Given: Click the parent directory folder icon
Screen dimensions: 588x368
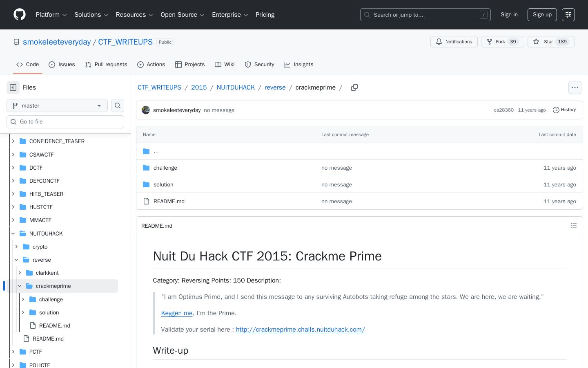Looking at the screenshot, I should point(146,151).
